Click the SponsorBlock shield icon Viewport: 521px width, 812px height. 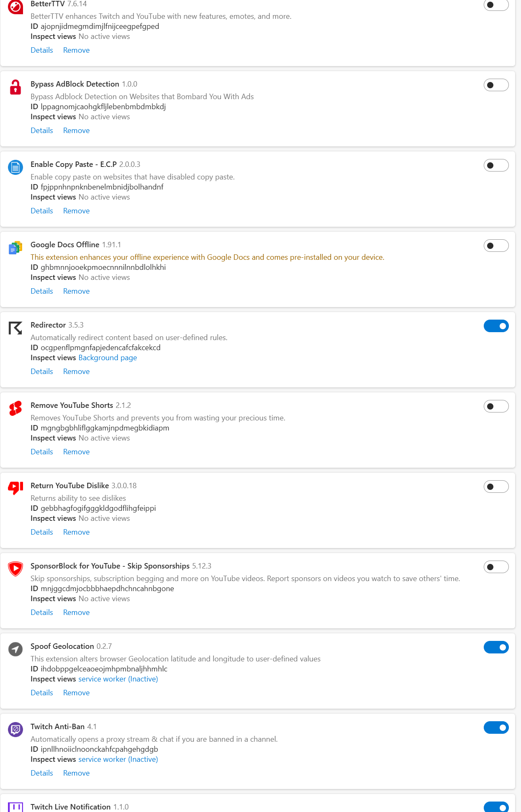tap(15, 569)
